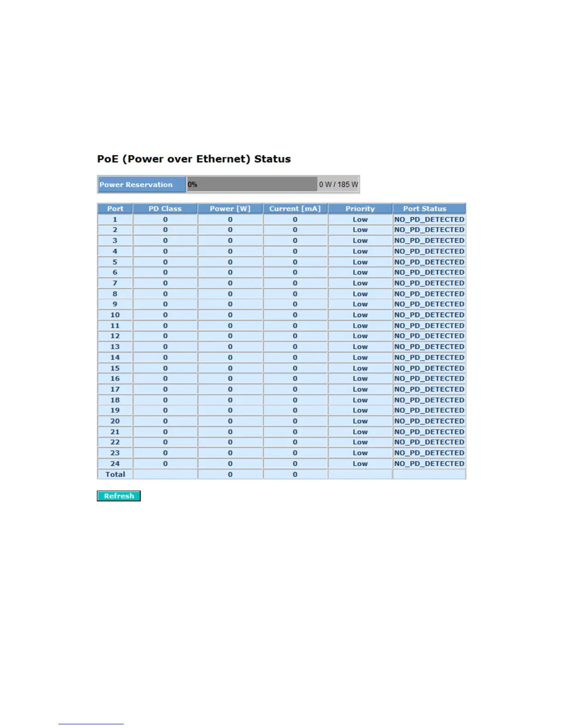
Task: Select port number 21 cell
Action: tap(115, 432)
